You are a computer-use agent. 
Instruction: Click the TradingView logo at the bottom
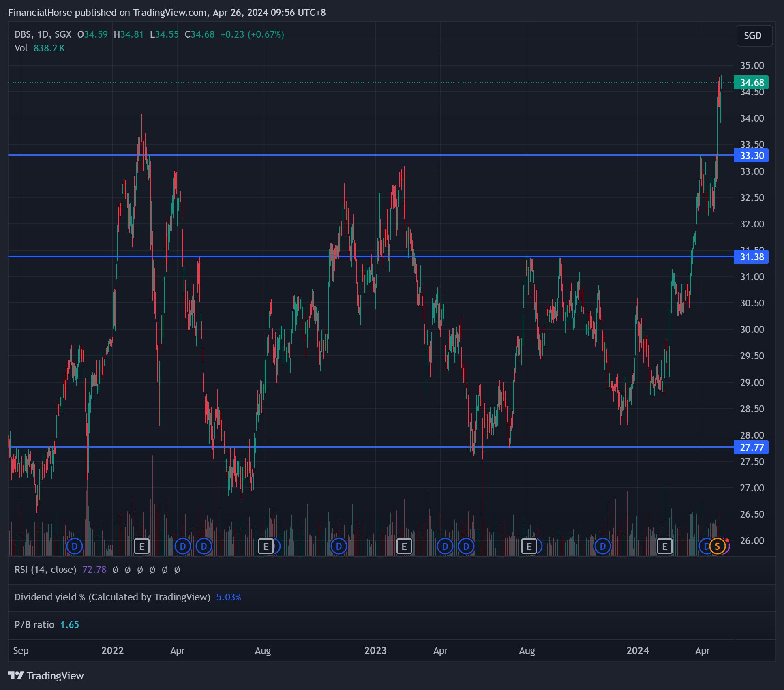(46, 676)
